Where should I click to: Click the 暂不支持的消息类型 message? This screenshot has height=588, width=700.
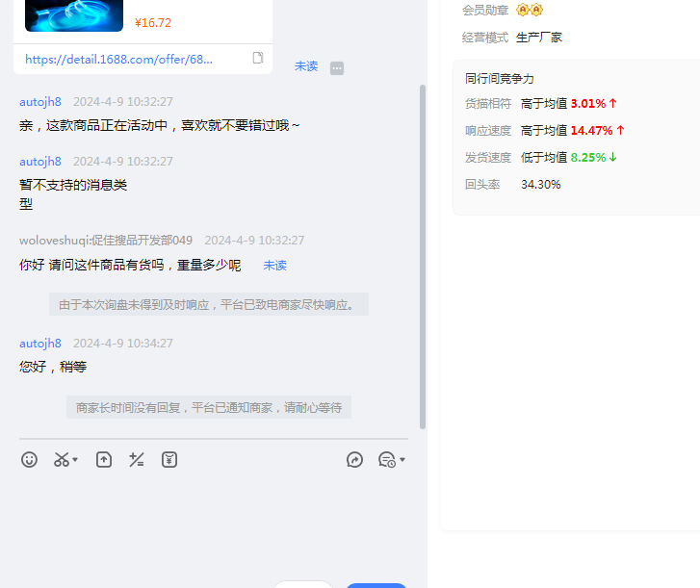click(73, 194)
